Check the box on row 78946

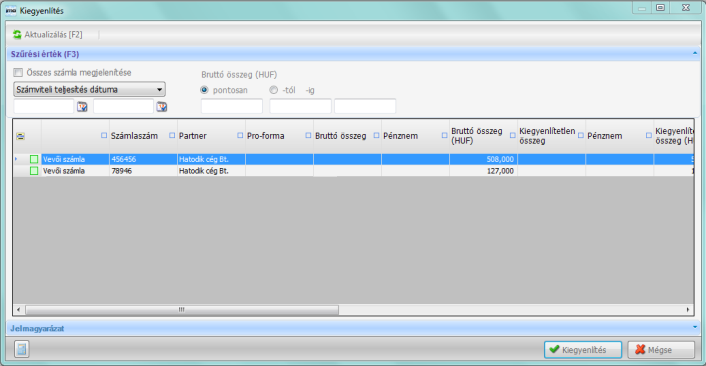pyautogui.click(x=34, y=171)
